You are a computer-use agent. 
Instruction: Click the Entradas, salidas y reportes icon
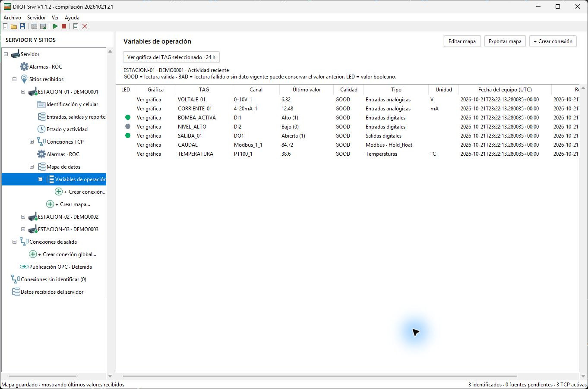[x=41, y=117]
